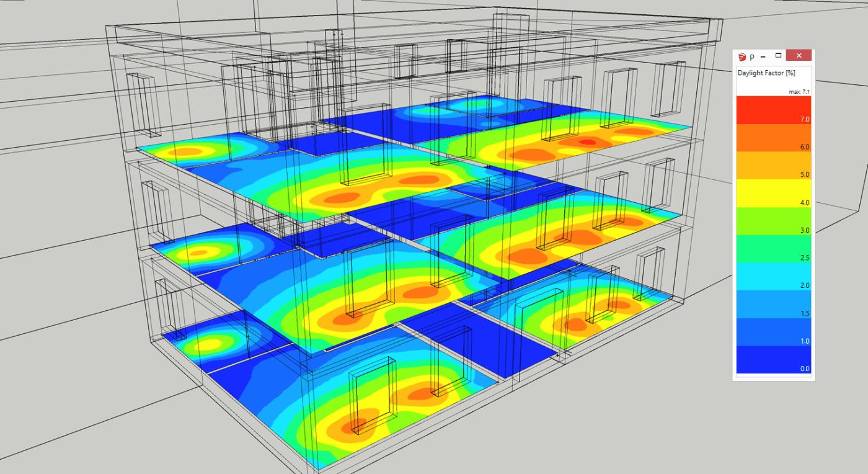Choose the yellow 4.0 legend color band
The image size is (868, 474).
click(773, 194)
